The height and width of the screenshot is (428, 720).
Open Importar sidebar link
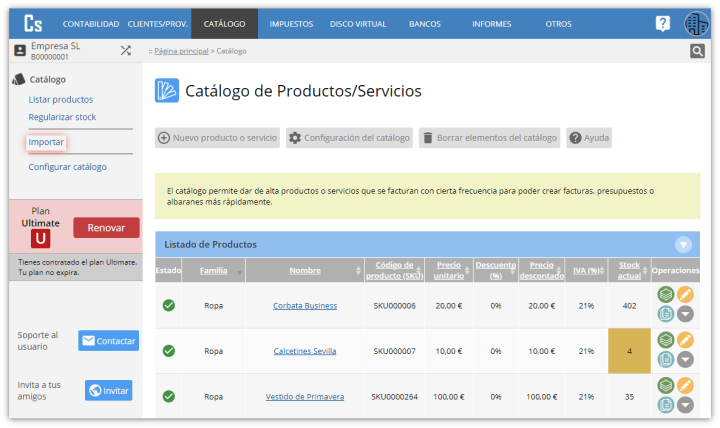click(46, 142)
